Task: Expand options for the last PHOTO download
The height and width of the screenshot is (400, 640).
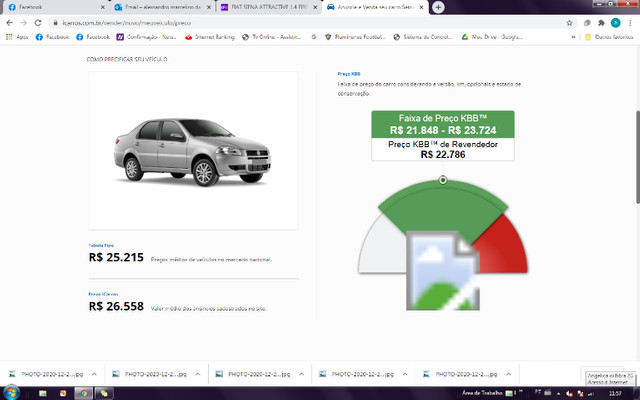Action: [509, 374]
